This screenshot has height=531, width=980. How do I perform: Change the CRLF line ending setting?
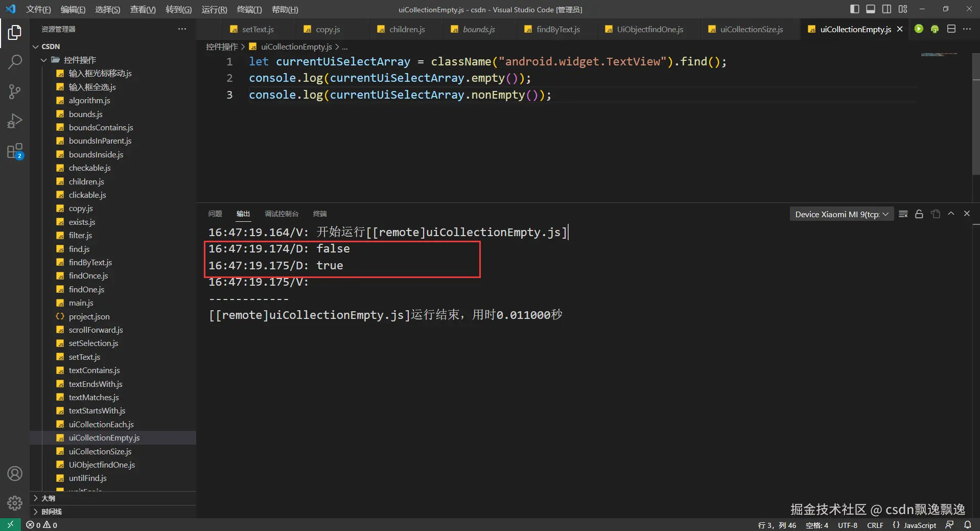[875, 525]
